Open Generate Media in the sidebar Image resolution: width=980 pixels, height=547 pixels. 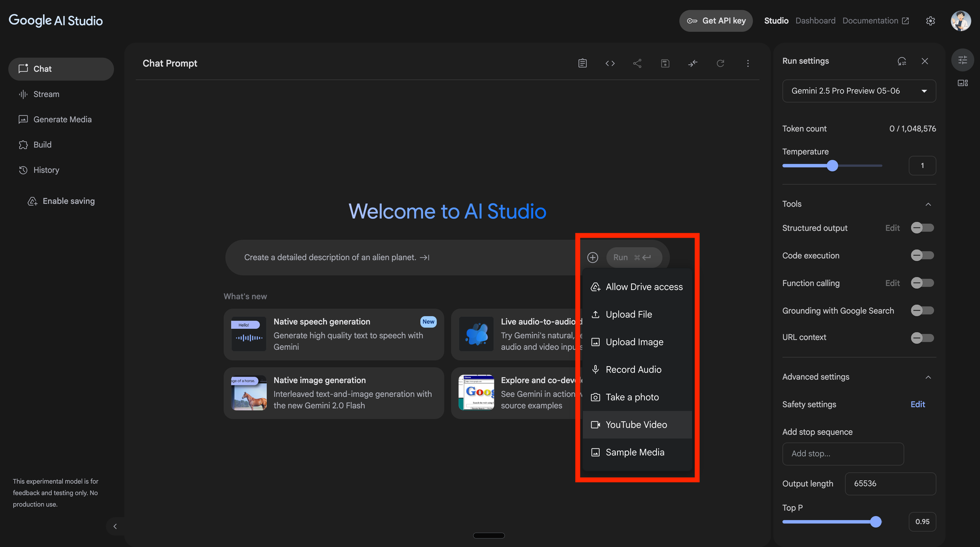pyautogui.click(x=61, y=120)
